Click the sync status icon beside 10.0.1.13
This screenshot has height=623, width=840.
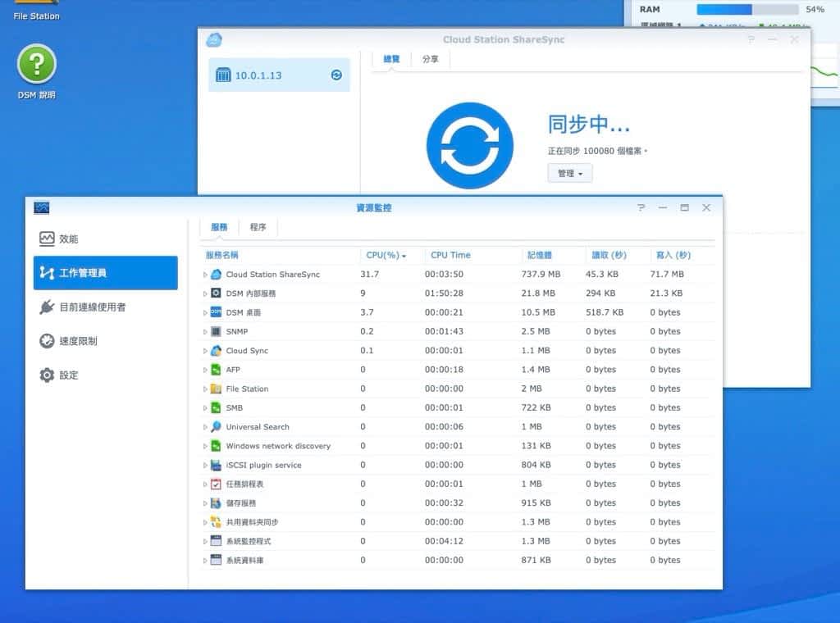[x=336, y=75]
